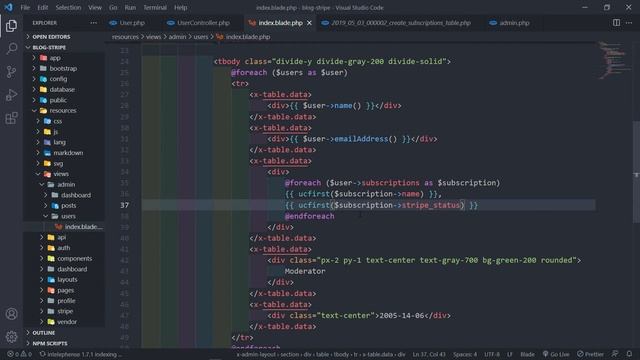
Task: Open the Terminal menu
Action: pos(155,7)
